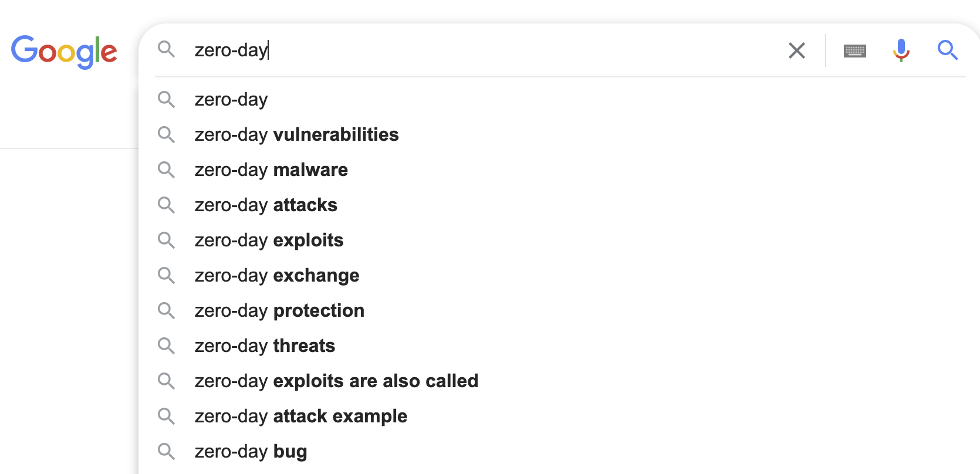Clear the search box with X
The height and width of the screenshot is (474, 980).
[796, 50]
